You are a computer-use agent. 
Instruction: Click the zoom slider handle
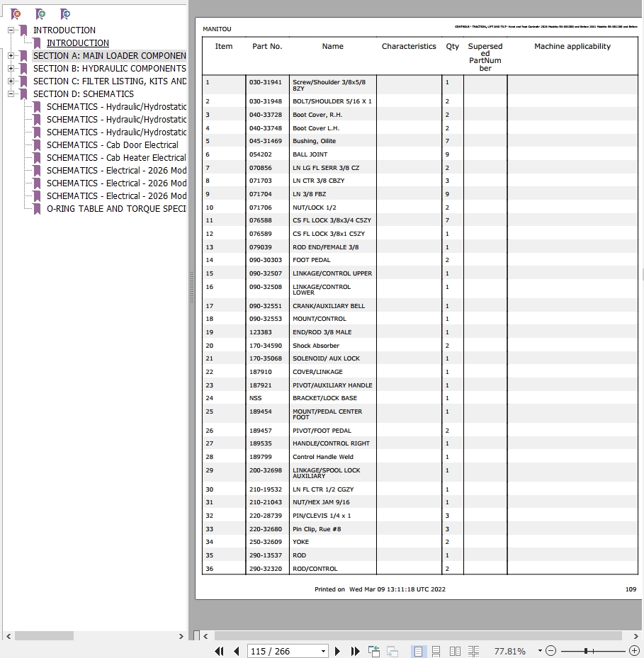point(586,651)
